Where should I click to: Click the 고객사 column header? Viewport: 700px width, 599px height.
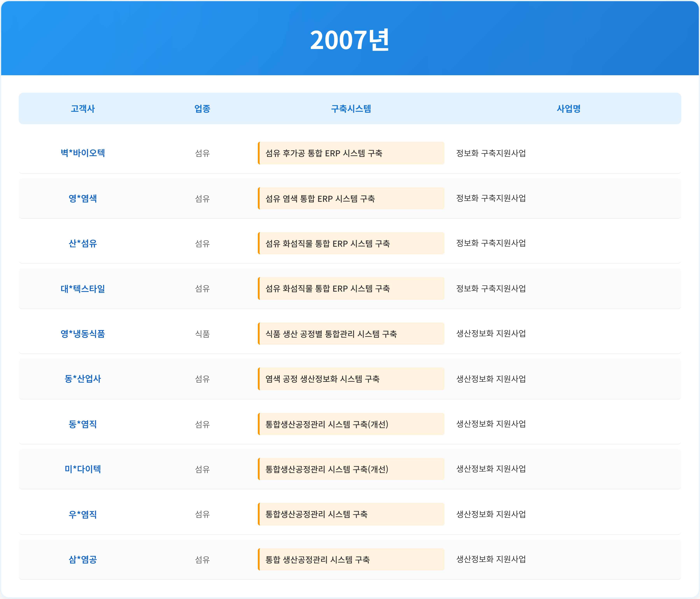tap(83, 108)
